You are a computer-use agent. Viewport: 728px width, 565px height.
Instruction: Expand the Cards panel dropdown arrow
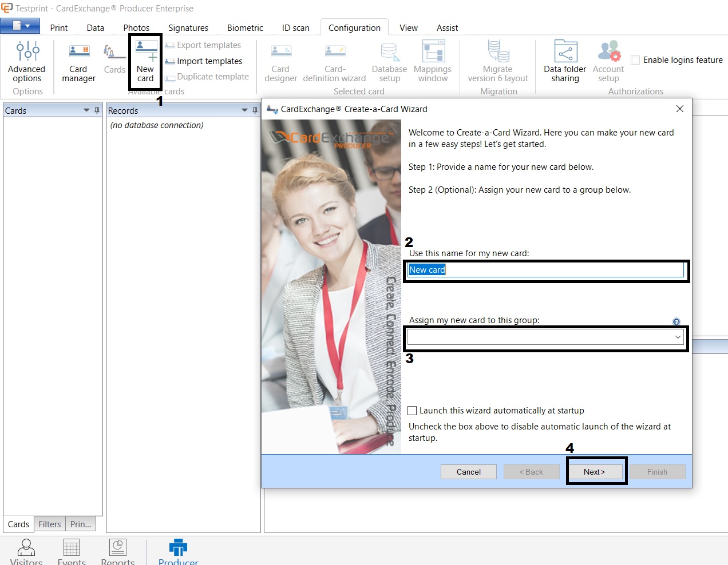click(86, 110)
